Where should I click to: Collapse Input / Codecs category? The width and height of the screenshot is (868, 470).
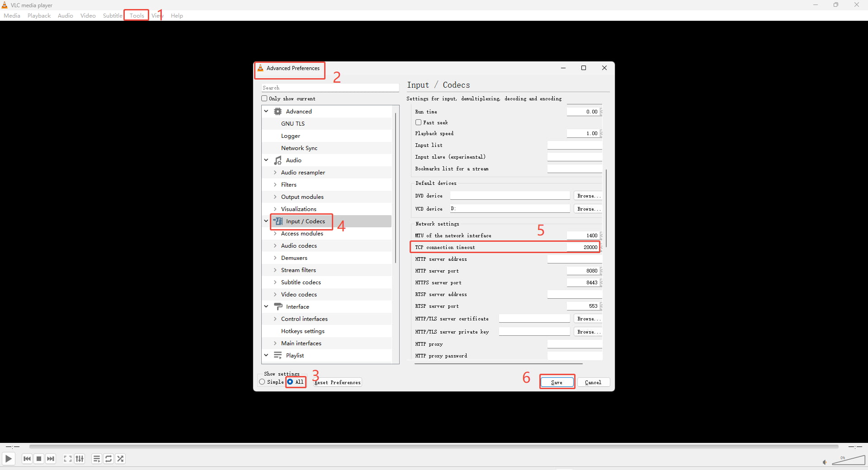[266, 221]
